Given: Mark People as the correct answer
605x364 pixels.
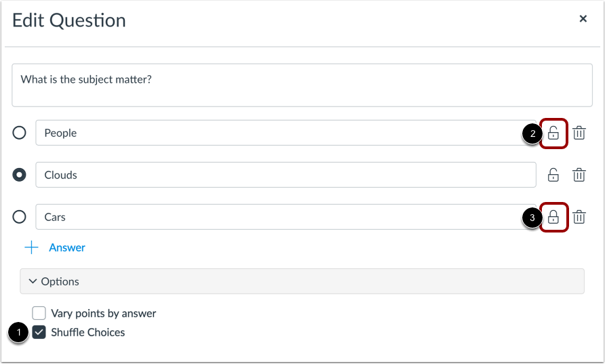Looking at the screenshot, I should click(x=20, y=133).
